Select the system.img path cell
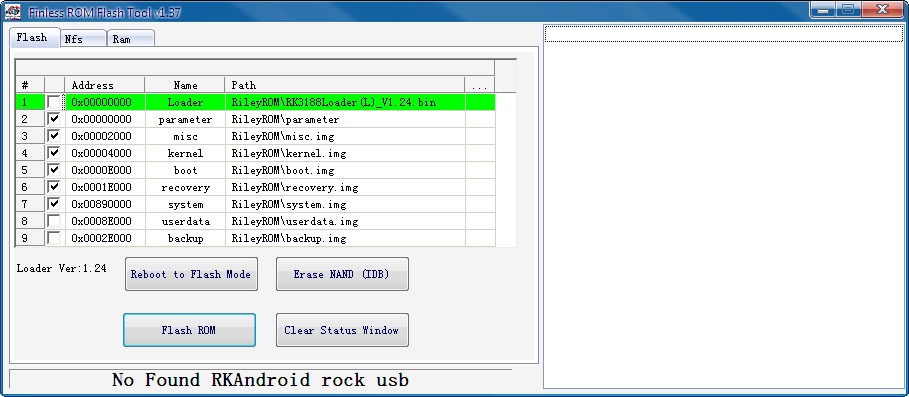This screenshot has height=397, width=909. pos(346,205)
